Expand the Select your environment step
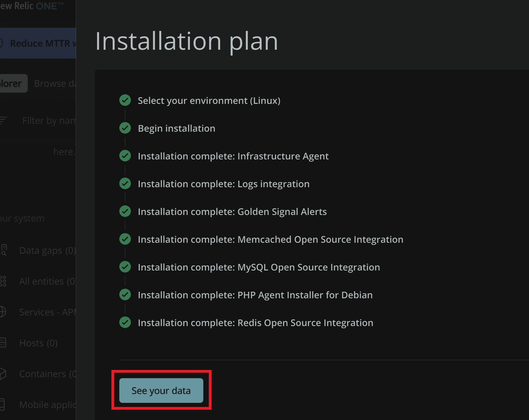This screenshot has width=529, height=420. tap(209, 100)
